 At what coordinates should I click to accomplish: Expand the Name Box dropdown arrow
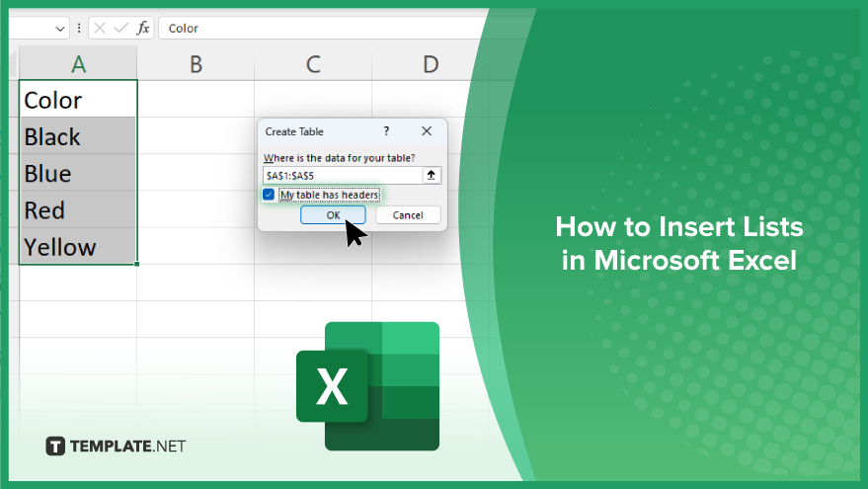pos(60,29)
